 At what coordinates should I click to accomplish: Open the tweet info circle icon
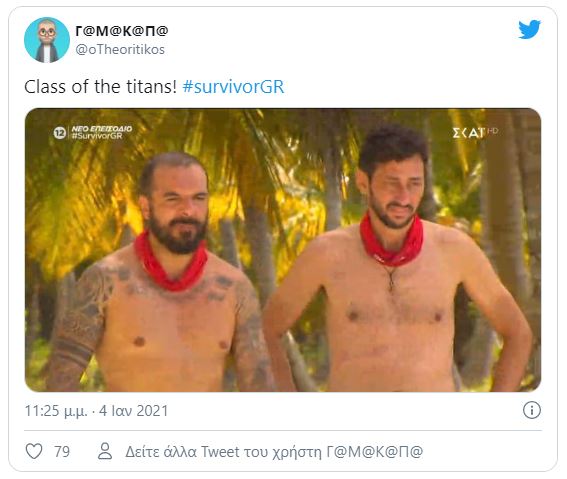click(x=532, y=410)
